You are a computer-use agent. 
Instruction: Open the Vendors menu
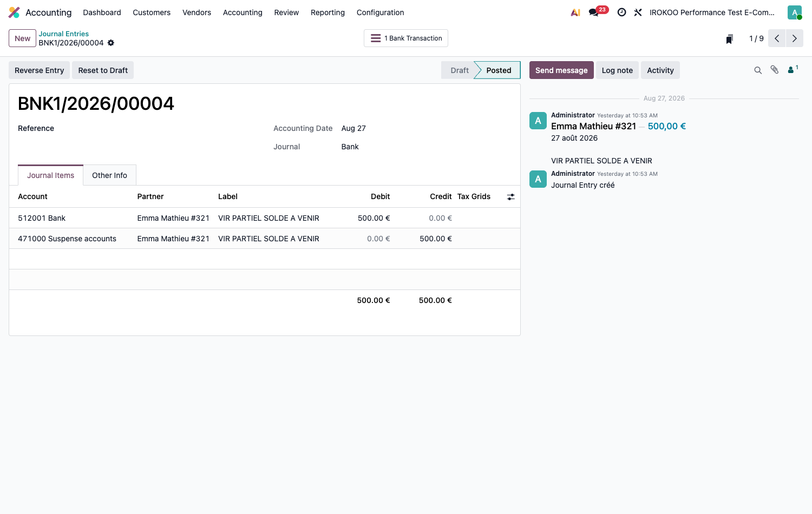[x=197, y=12]
